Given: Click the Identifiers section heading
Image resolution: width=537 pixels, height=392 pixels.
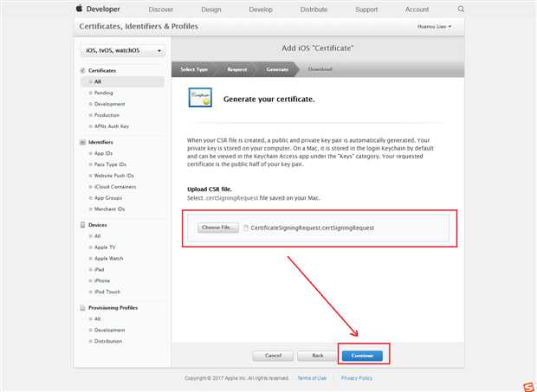Looking at the screenshot, I should tap(100, 142).
